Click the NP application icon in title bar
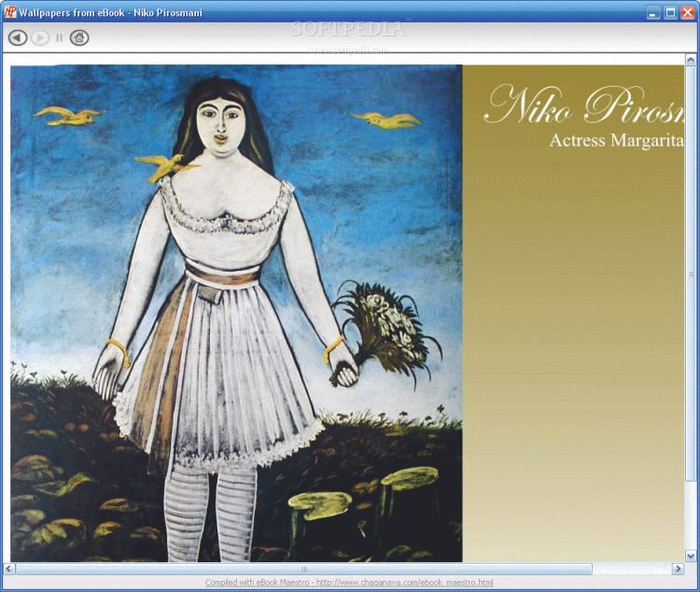700x592 pixels. tap(10, 12)
